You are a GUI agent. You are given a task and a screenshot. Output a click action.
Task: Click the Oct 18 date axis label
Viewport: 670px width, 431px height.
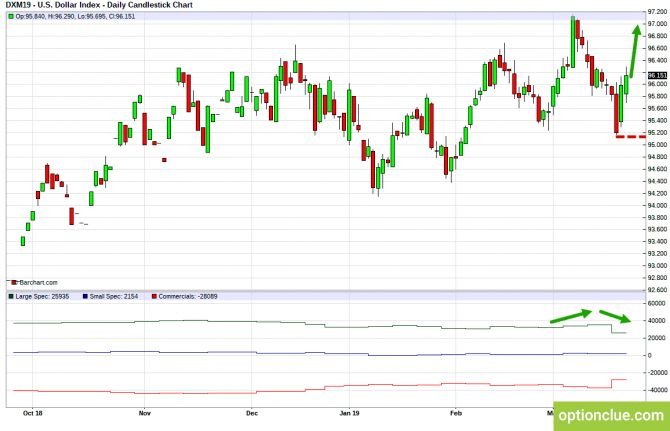click(32, 413)
